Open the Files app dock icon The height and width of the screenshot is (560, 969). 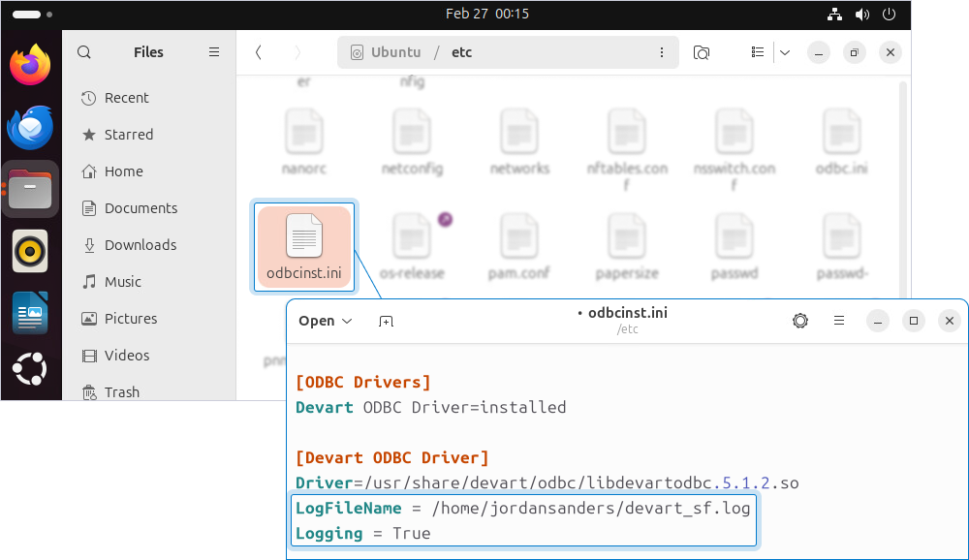(x=30, y=189)
